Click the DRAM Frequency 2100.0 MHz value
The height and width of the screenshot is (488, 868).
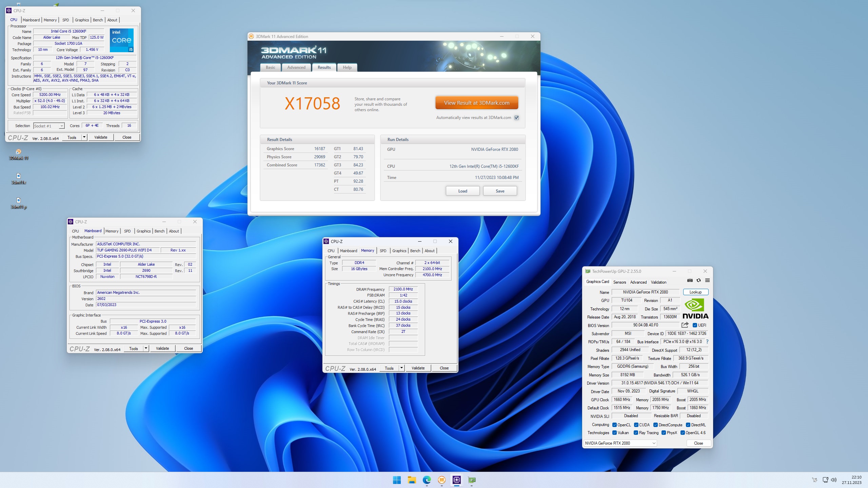click(403, 289)
